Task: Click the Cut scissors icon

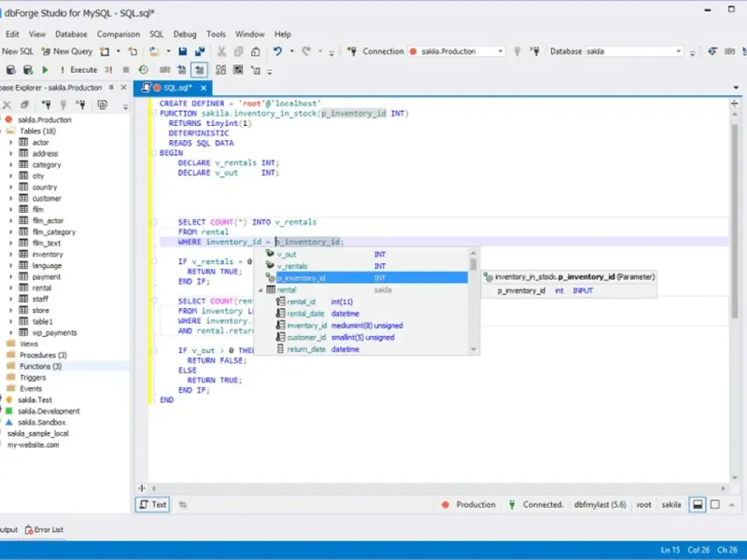Action: point(223,51)
